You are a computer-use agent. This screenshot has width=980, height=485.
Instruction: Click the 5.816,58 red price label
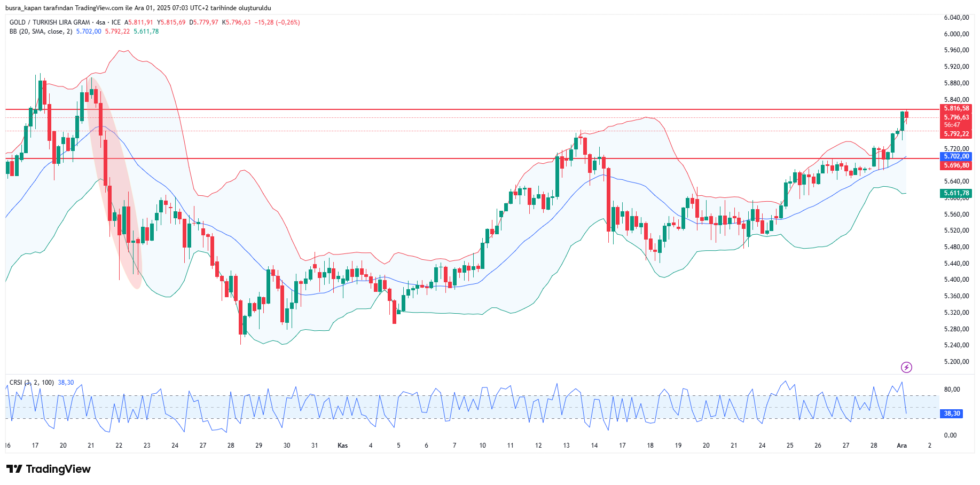pos(956,108)
